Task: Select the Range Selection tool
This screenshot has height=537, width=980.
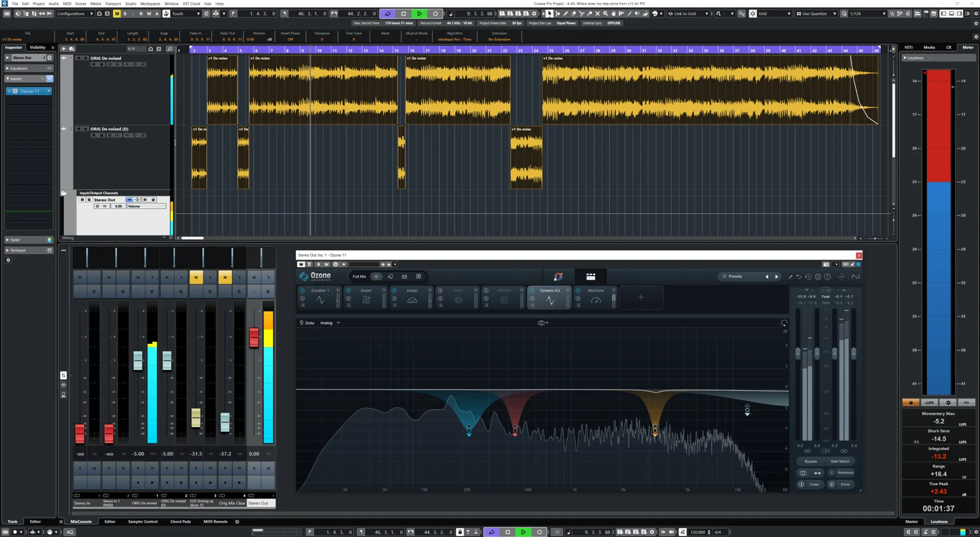Action: pos(558,14)
